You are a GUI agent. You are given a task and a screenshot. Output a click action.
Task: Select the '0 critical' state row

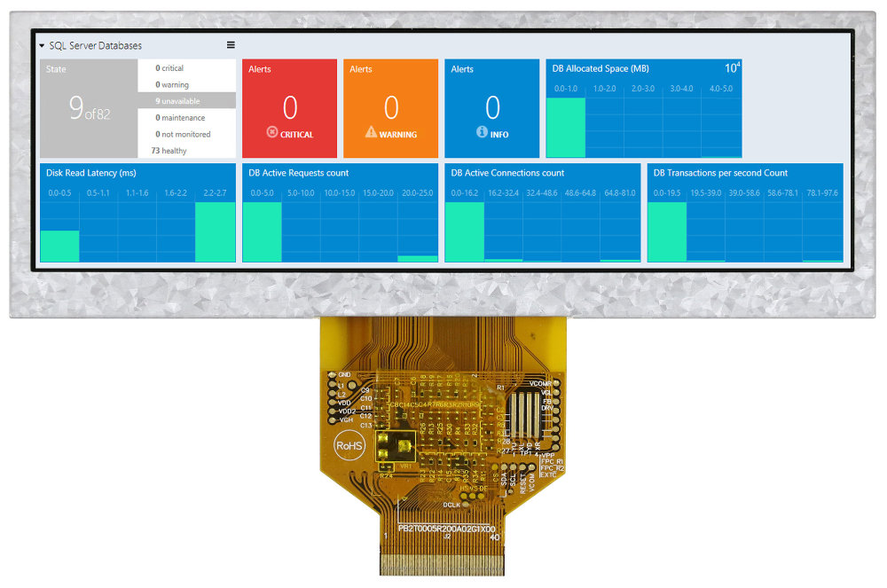(186, 67)
